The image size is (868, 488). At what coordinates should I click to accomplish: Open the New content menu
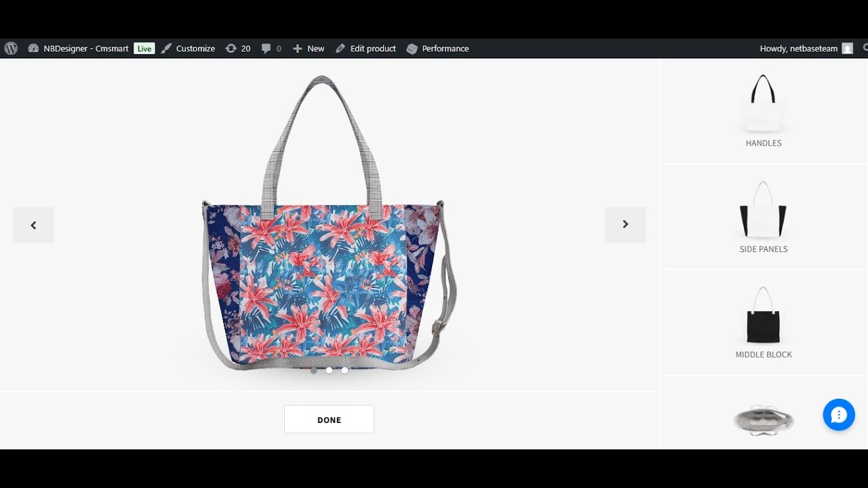point(309,48)
